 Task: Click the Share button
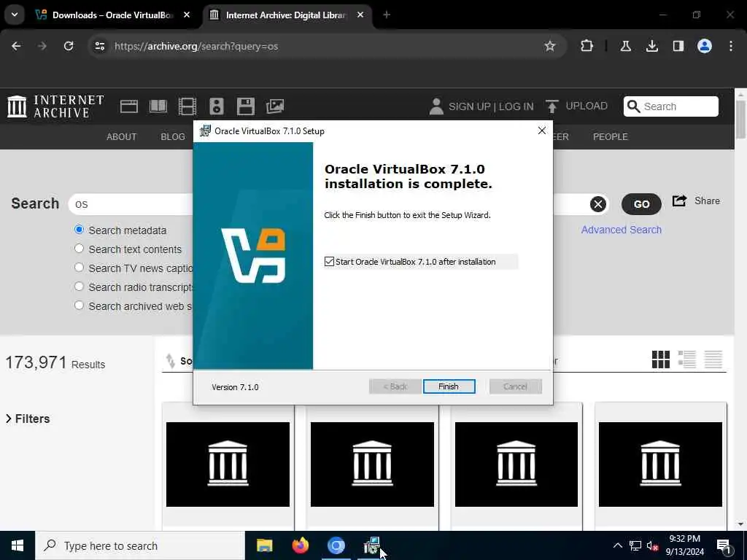pos(696,201)
